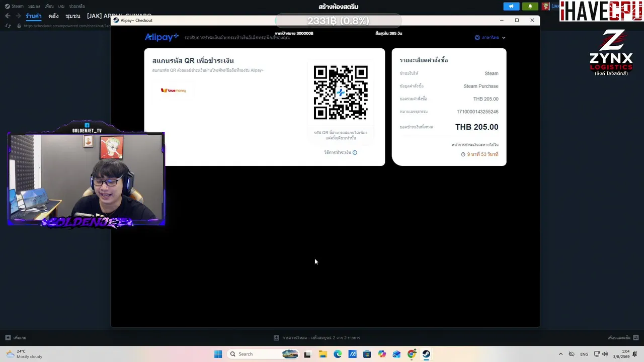Click the transaction number 1710000143255246
The height and width of the screenshot is (362, 644).
477,112
